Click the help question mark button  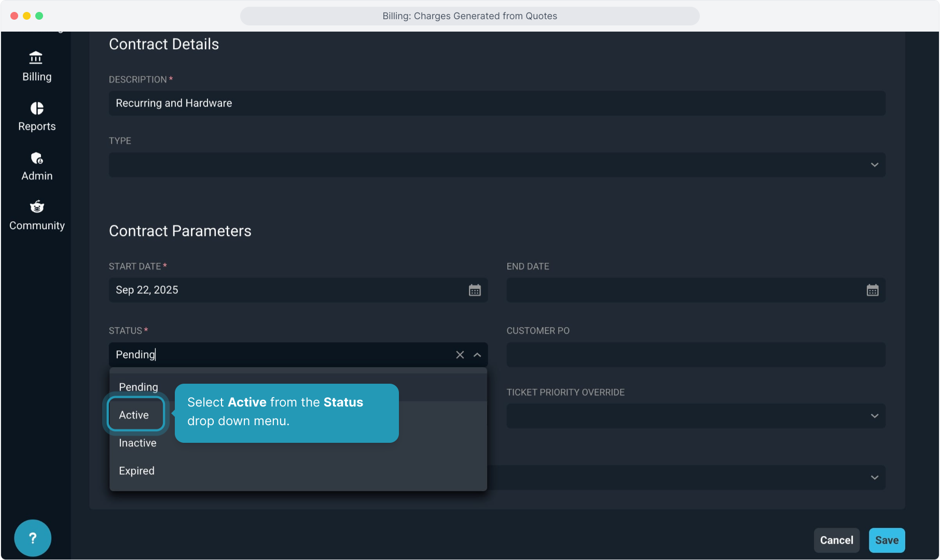click(x=33, y=538)
